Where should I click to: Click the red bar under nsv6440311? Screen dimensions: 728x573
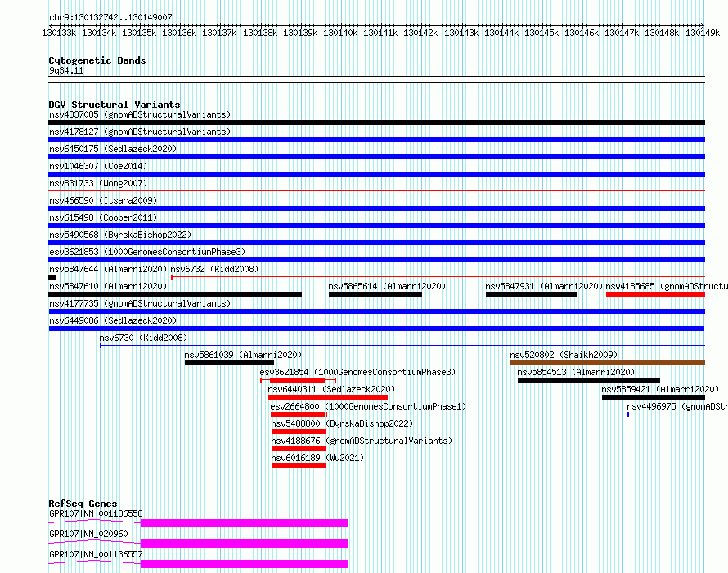pos(328,397)
